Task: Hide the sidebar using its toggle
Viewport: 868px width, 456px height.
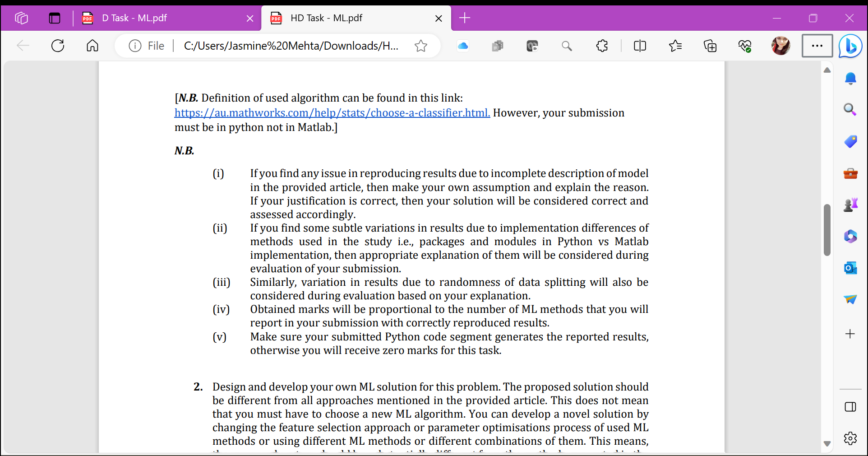Action: point(850,407)
